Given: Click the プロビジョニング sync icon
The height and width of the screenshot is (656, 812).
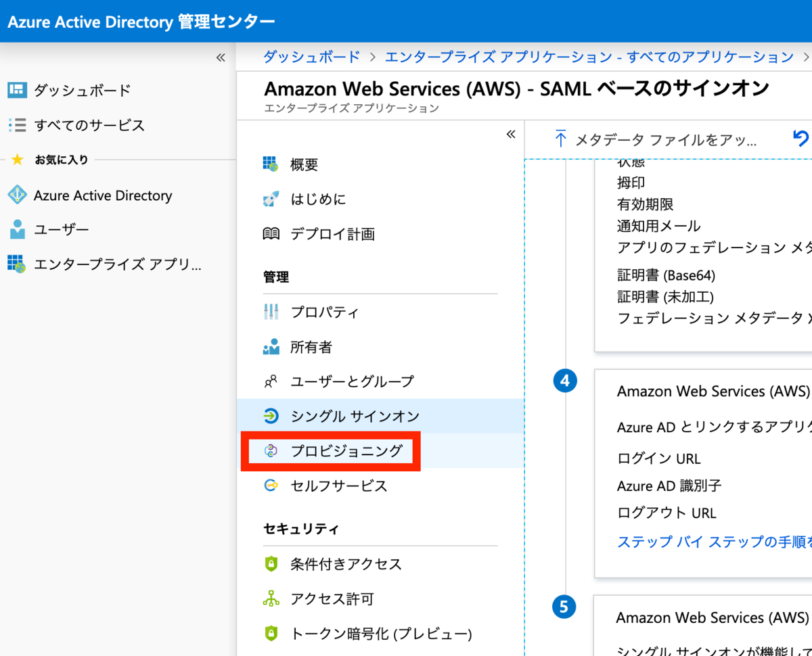Looking at the screenshot, I should 271,451.
